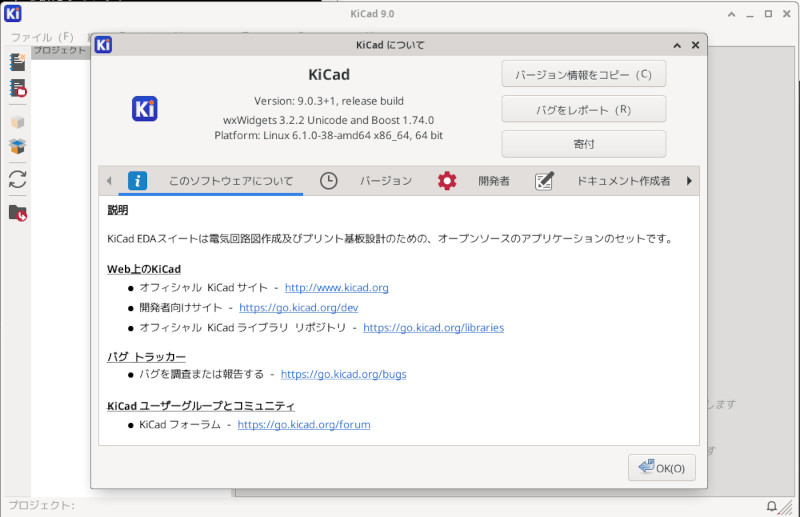Click the refresh project tree icon
Viewport: 800px width, 517px height.
17,179
